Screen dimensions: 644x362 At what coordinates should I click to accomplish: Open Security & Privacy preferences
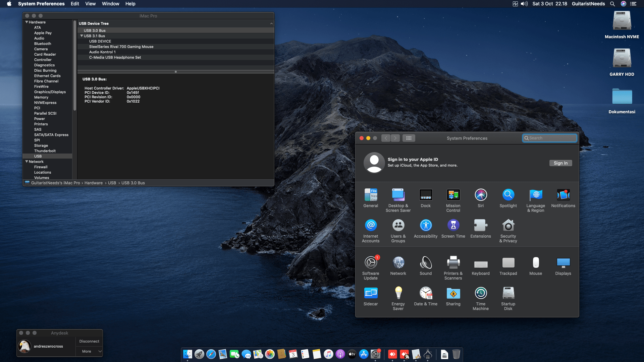pos(508,231)
